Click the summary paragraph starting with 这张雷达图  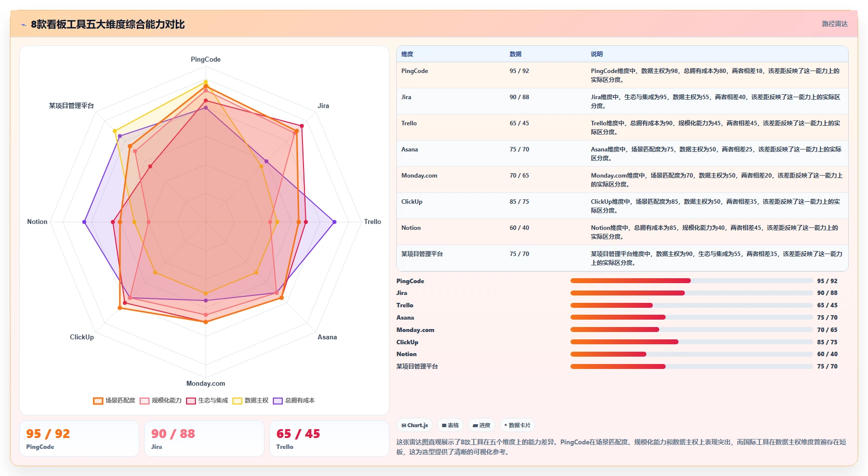(x=621, y=447)
